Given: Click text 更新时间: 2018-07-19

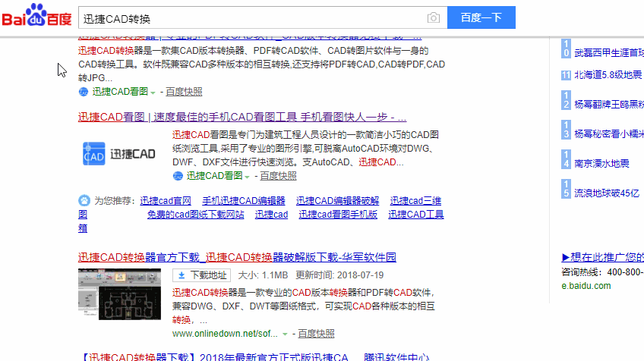Looking at the screenshot, I should 339,275.
